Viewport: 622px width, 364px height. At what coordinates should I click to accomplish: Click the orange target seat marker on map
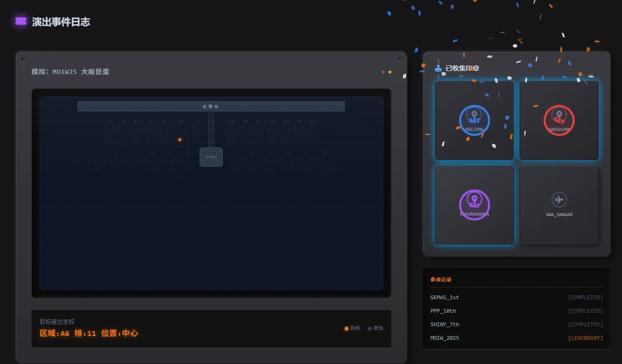pyautogui.click(x=180, y=140)
